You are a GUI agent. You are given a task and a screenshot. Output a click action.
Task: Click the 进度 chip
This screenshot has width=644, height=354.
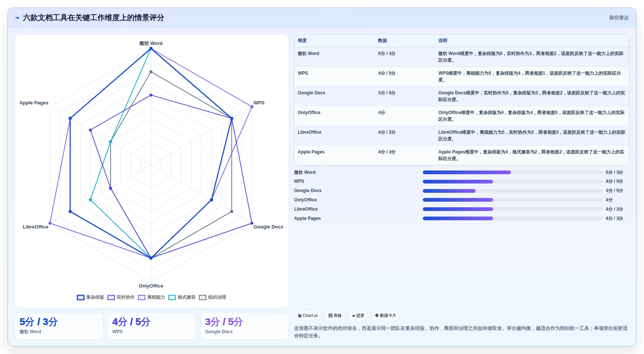tap(358, 316)
